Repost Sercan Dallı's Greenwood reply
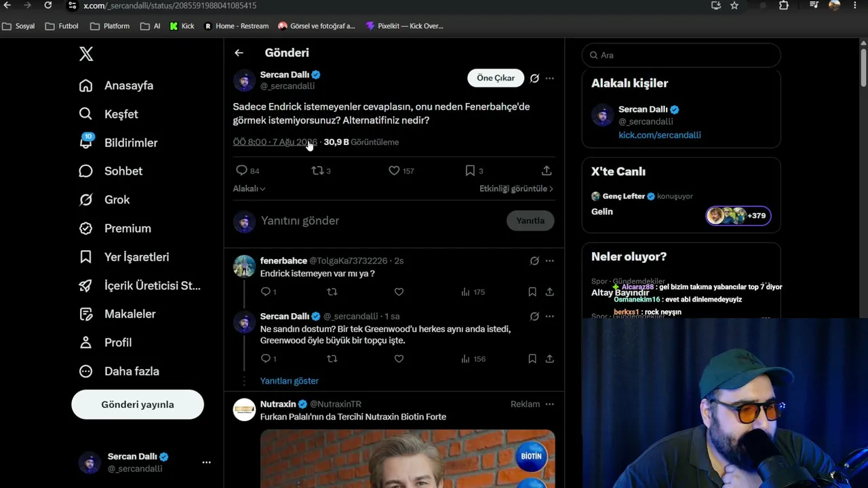The height and width of the screenshot is (488, 868). coord(332,359)
